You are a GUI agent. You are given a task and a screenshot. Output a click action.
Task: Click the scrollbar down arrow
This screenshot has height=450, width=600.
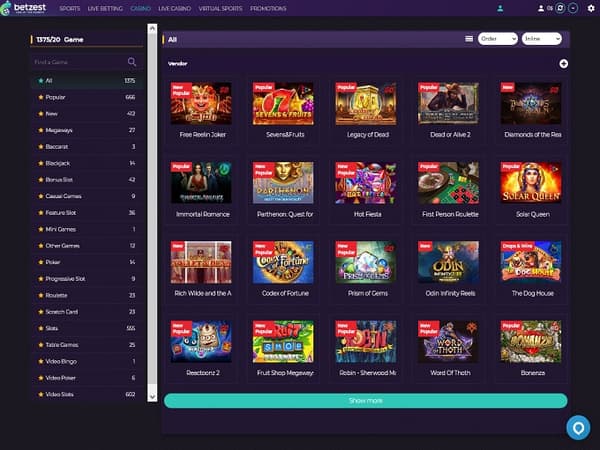coord(152,397)
